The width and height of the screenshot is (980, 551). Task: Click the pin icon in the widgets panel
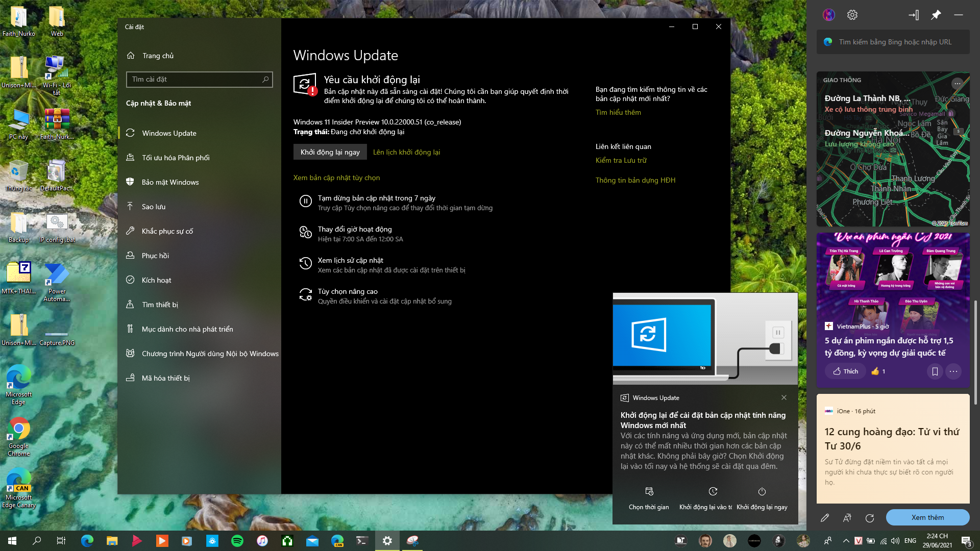click(x=936, y=15)
